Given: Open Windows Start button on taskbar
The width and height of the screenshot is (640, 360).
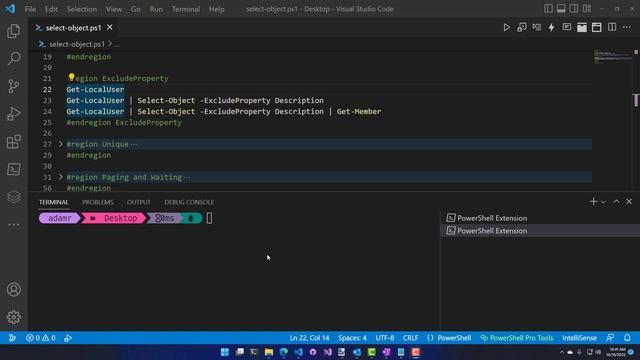Looking at the screenshot, I should (224, 352).
